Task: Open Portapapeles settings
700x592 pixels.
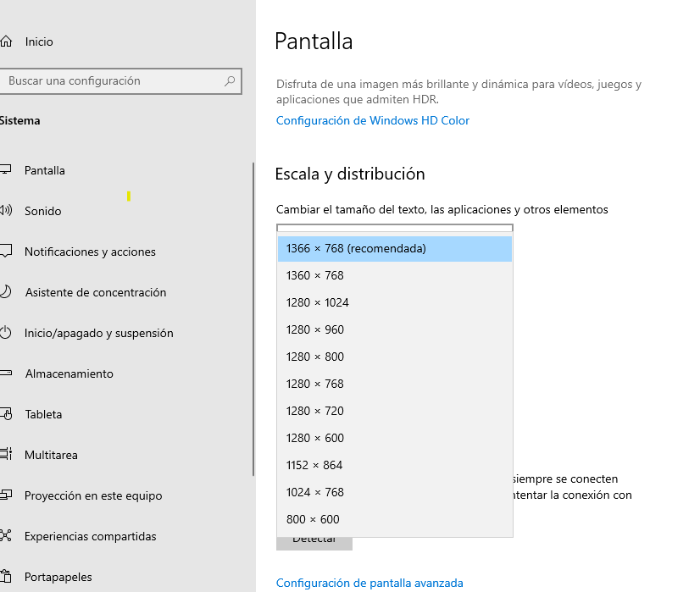Action: [x=58, y=577]
